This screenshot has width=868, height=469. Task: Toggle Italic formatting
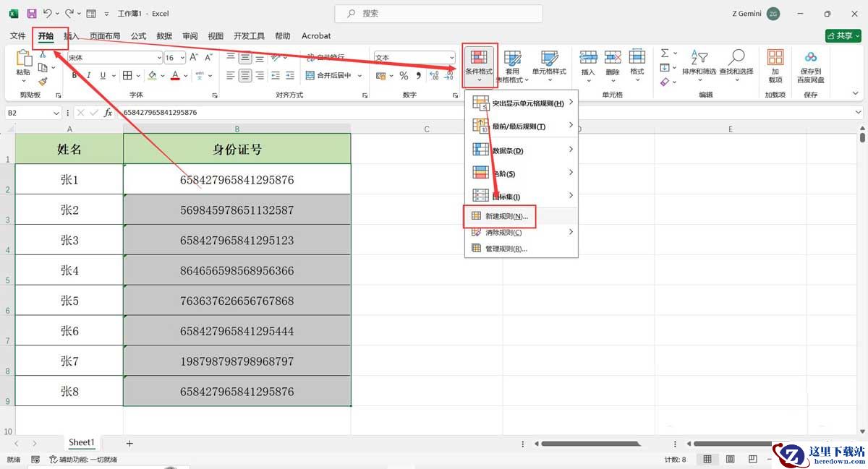(88, 75)
